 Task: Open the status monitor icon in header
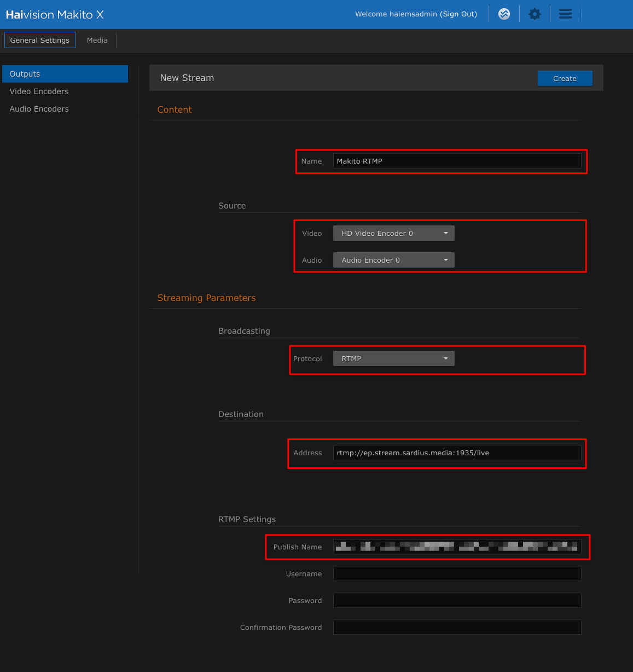tap(504, 14)
